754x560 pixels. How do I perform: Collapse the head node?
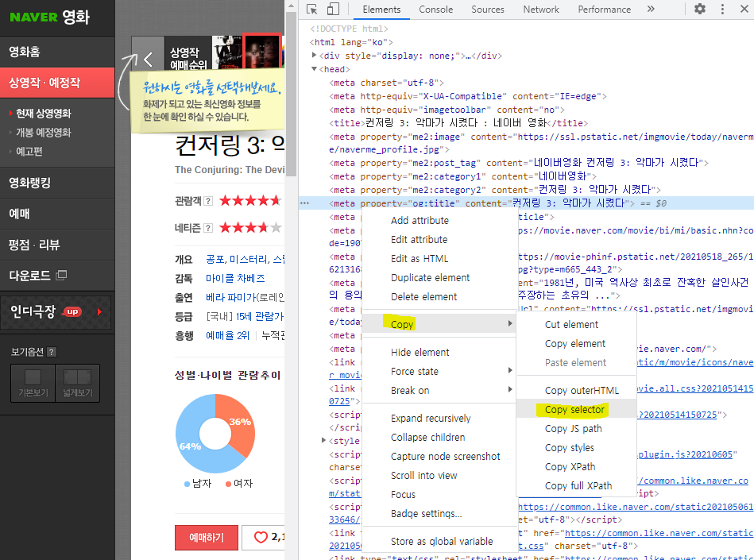[x=314, y=69]
